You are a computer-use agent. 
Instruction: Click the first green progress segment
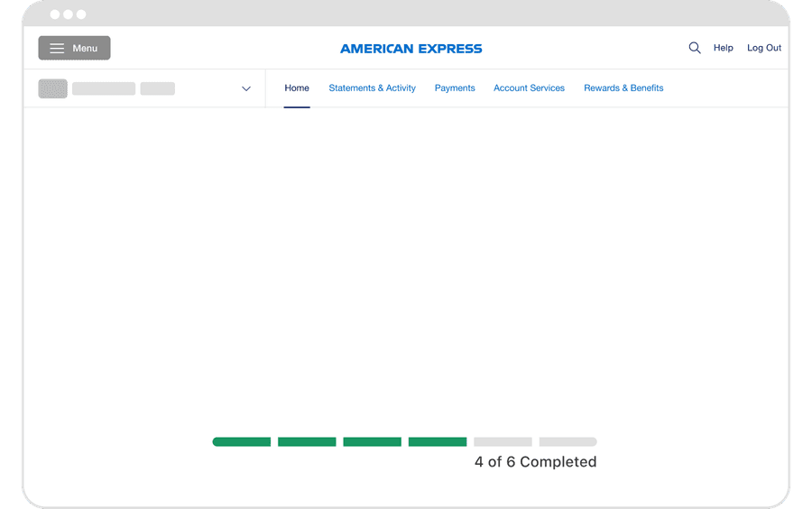pyautogui.click(x=242, y=442)
